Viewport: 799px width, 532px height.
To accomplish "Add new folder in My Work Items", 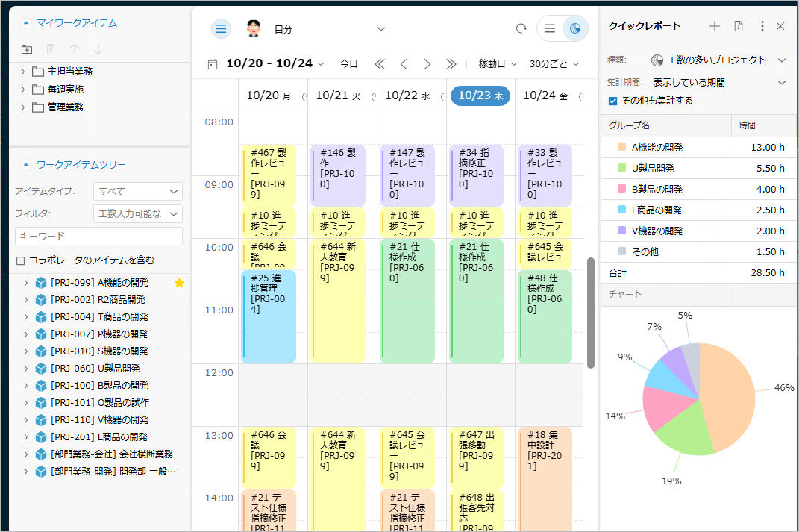I will coord(27,49).
